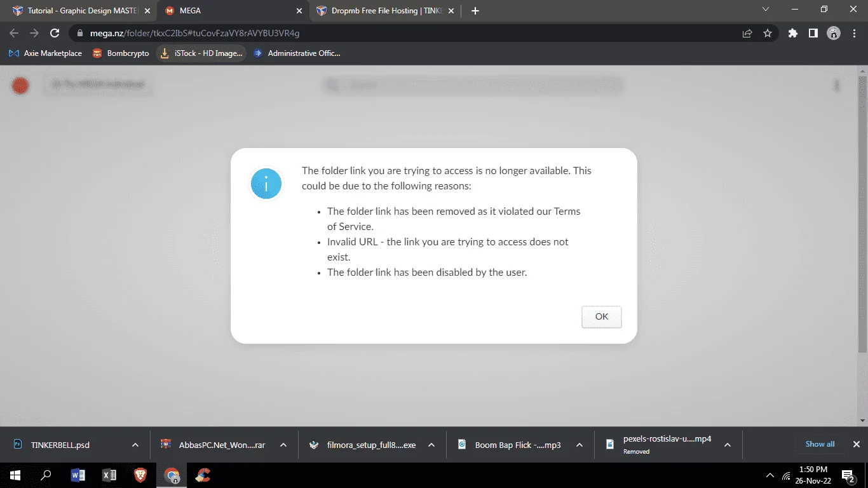Click the 'Invalid URL' bullet text

point(448,249)
